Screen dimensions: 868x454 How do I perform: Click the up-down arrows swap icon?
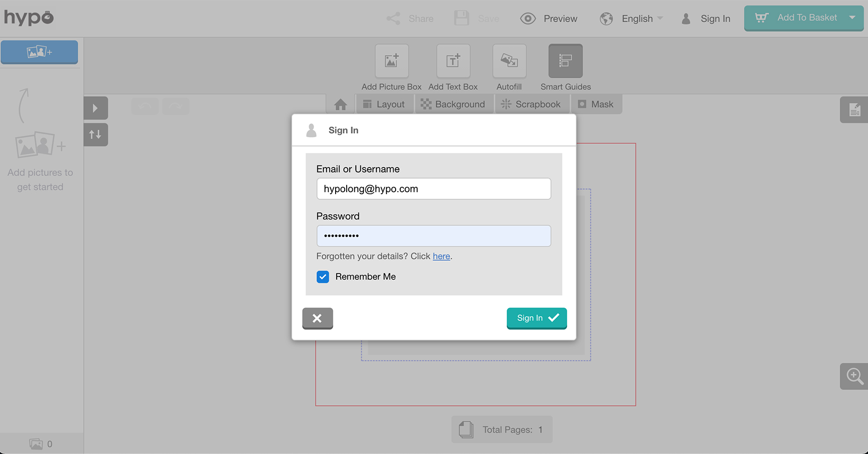95,135
